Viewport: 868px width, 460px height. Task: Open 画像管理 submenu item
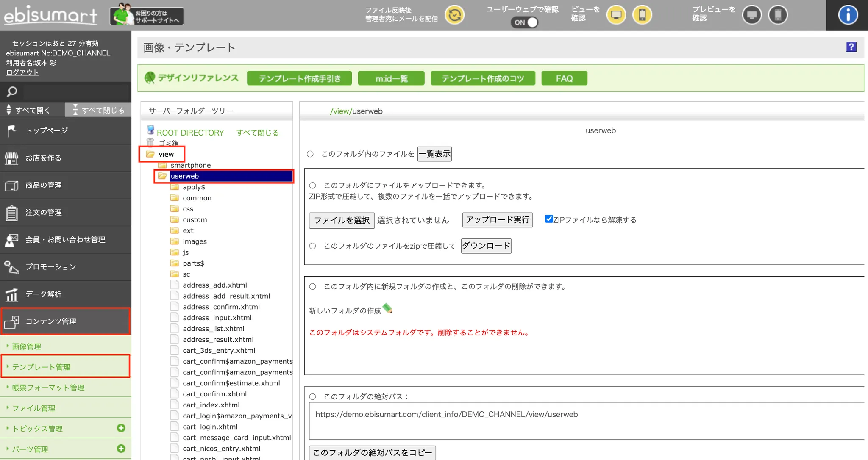tap(27, 346)
